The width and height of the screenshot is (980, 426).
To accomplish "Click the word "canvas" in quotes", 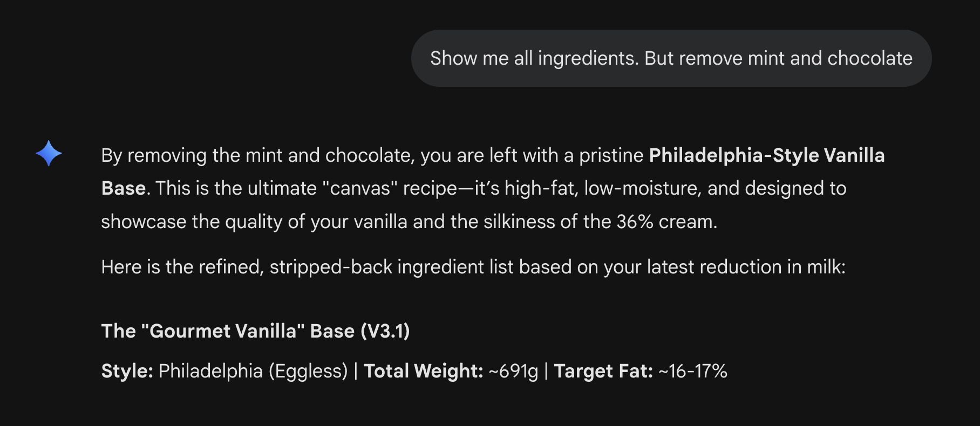I will (359, 189).
